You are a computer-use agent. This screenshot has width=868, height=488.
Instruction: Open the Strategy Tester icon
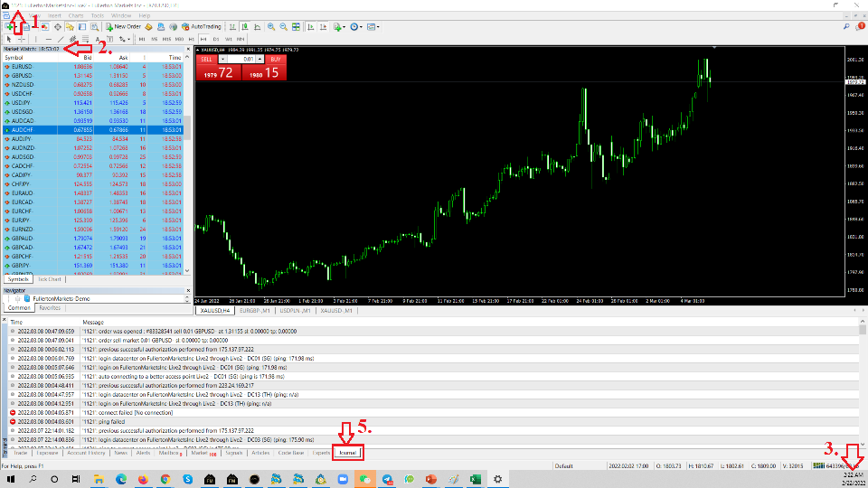coord(94,26)
